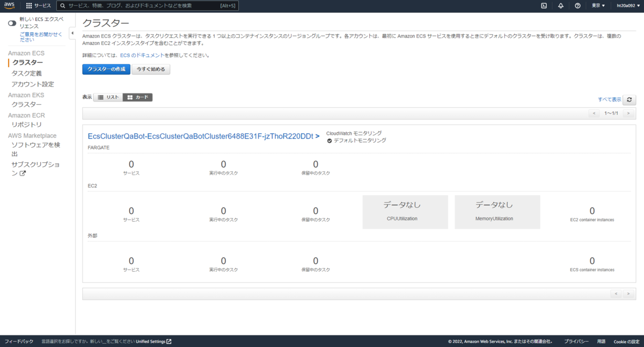Viewport: 644px width, 347px height.
Task: Open Unified Settings footer link
Action: [x=153, y=342]
